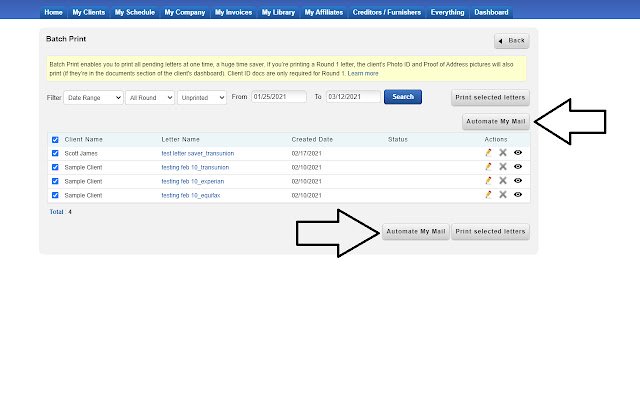Click the Client Name column header

(x=83, y=140)
